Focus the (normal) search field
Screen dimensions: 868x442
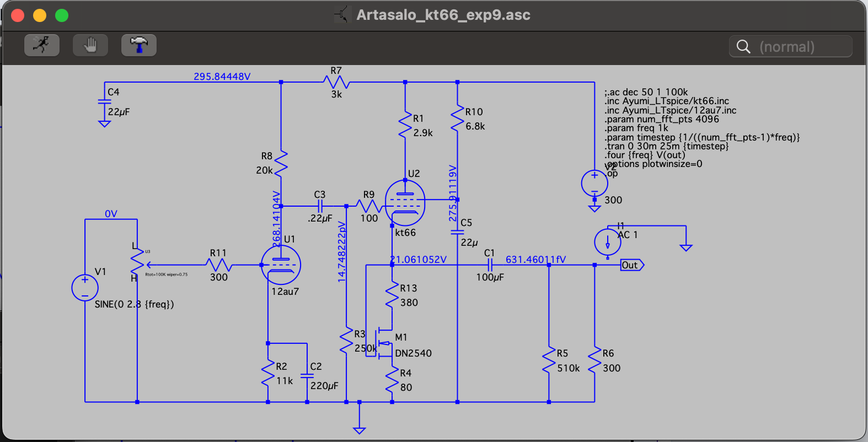pos(791,47)
